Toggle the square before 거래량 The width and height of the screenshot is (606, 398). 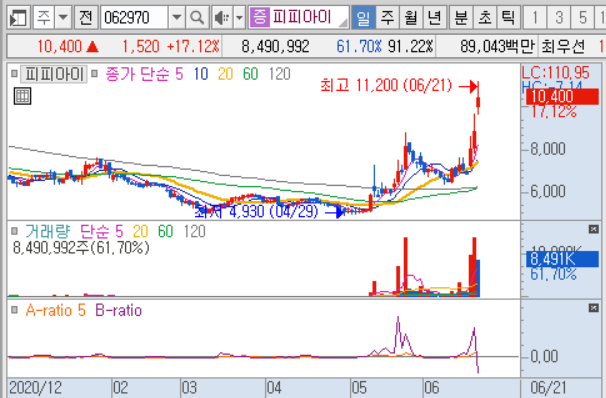pyautogui.click(x=14, y=231)
